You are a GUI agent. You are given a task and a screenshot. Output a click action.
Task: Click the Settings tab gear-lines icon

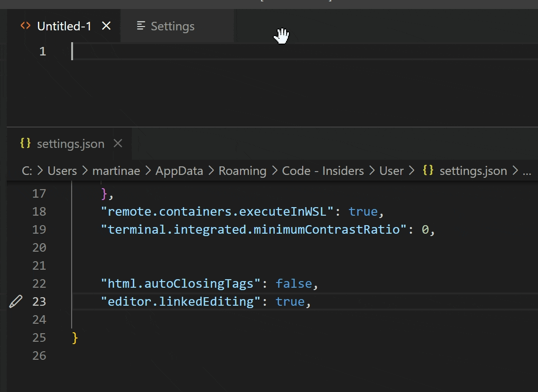(140, 26)
